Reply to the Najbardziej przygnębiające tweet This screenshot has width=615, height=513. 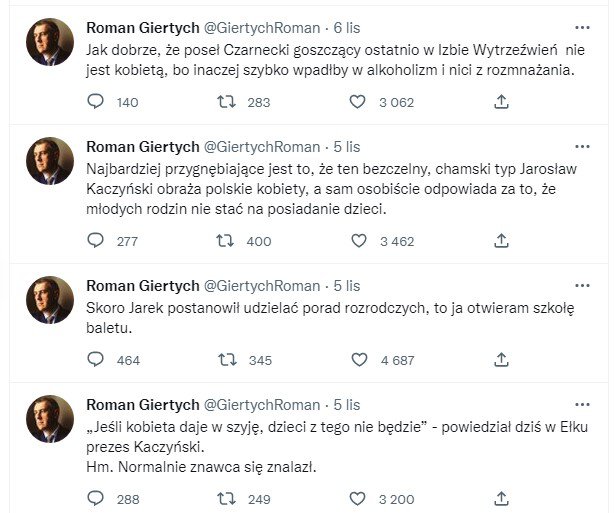(x=95, y=240)
